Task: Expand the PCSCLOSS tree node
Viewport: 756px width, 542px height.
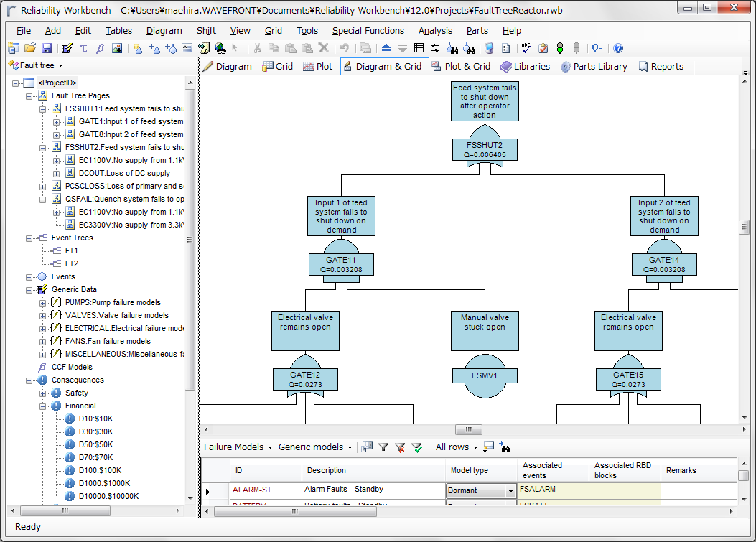Action: [43, 187]
